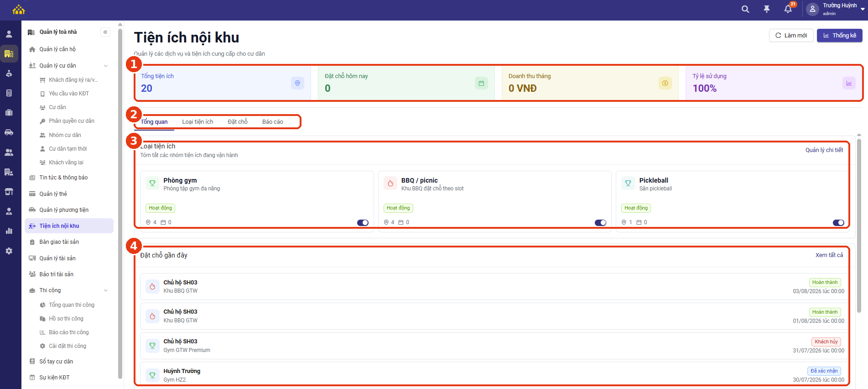This screenshot has height=389, width=868.
Task: Open Tổng quan thi công in the sidebar
Action: click(x=69, y=305)
